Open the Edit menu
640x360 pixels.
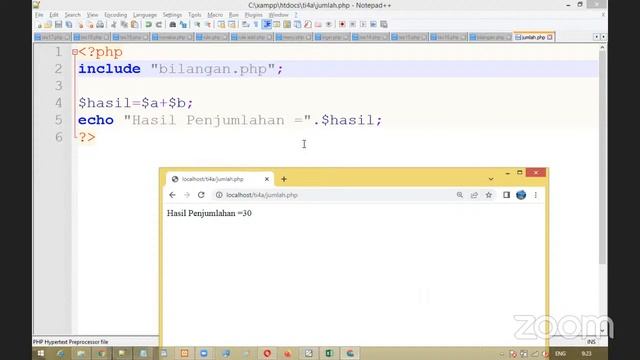[54, 15]
